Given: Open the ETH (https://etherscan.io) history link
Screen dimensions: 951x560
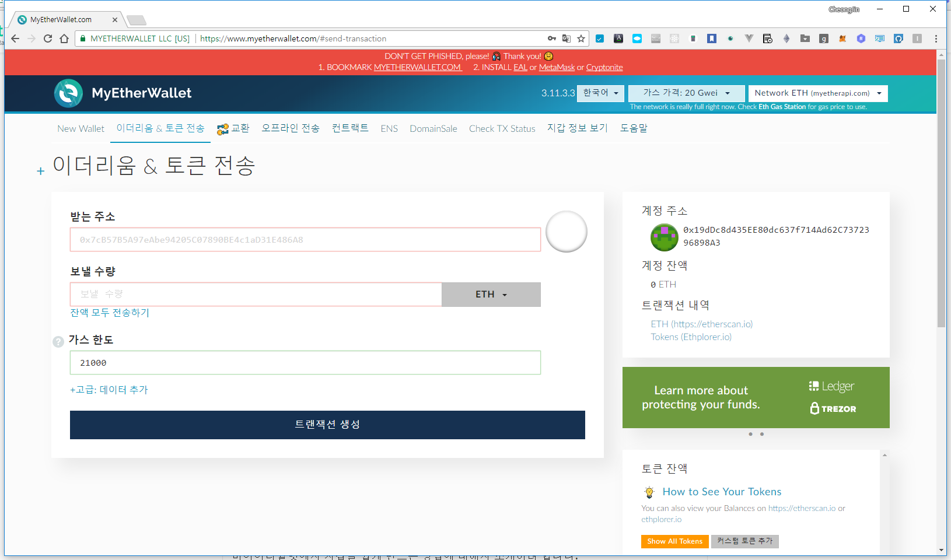Looking at the screenshot, I should point(702,324).
